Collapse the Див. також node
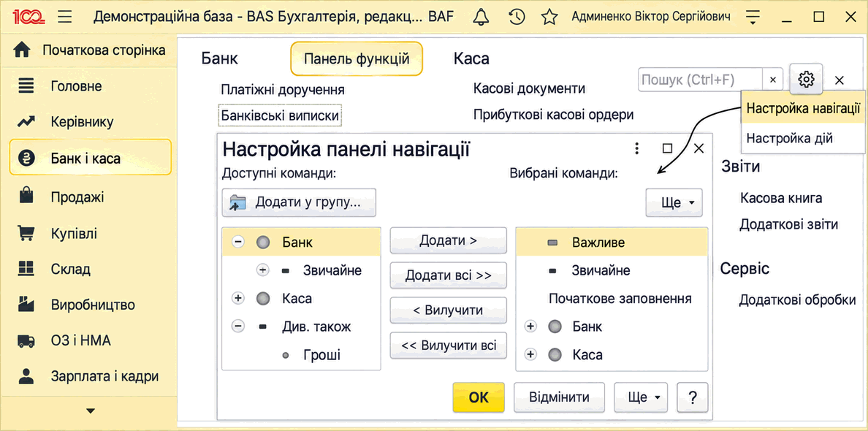868x431 pixels. [238, 327]
